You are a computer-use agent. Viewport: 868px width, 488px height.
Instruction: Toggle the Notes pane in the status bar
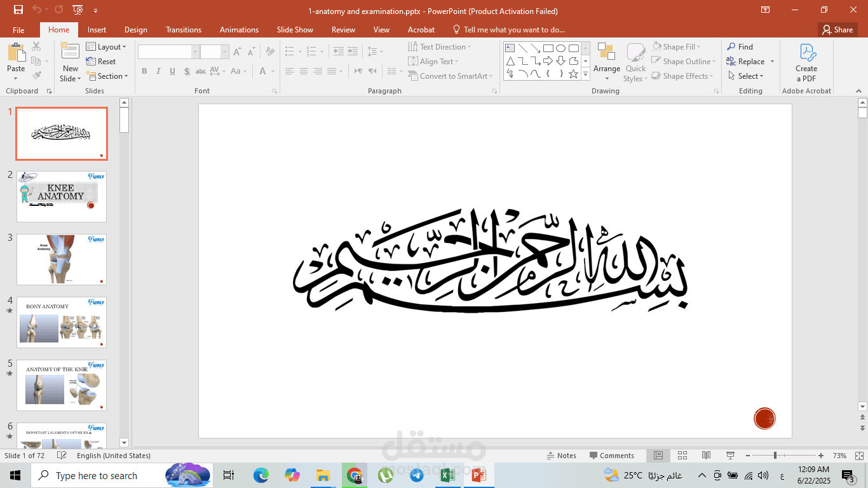(x=561, y=456)
